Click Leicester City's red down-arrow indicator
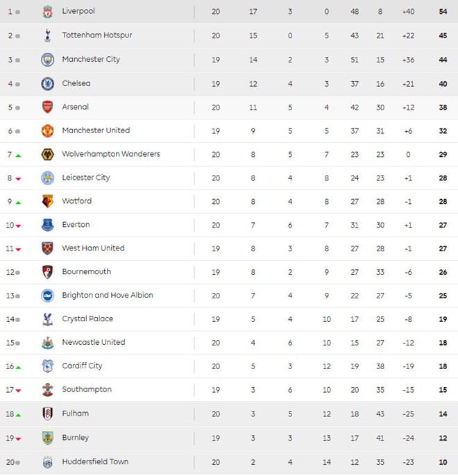Viewport: 458px width, 476px height. (x=18, y=178)
